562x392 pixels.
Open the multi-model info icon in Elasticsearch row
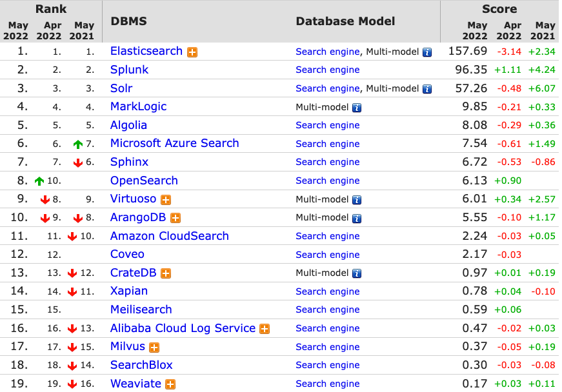click(x=427, y=52)
